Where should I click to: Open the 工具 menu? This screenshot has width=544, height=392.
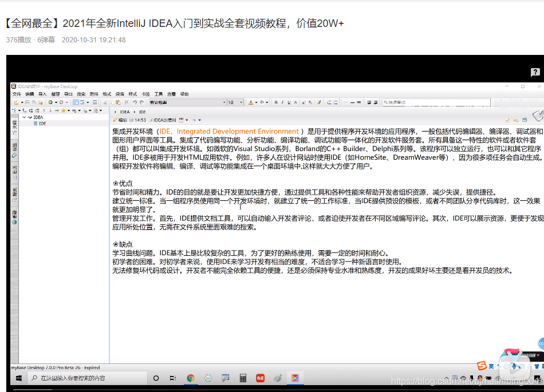pyautogui.click(x=159, y=94)
